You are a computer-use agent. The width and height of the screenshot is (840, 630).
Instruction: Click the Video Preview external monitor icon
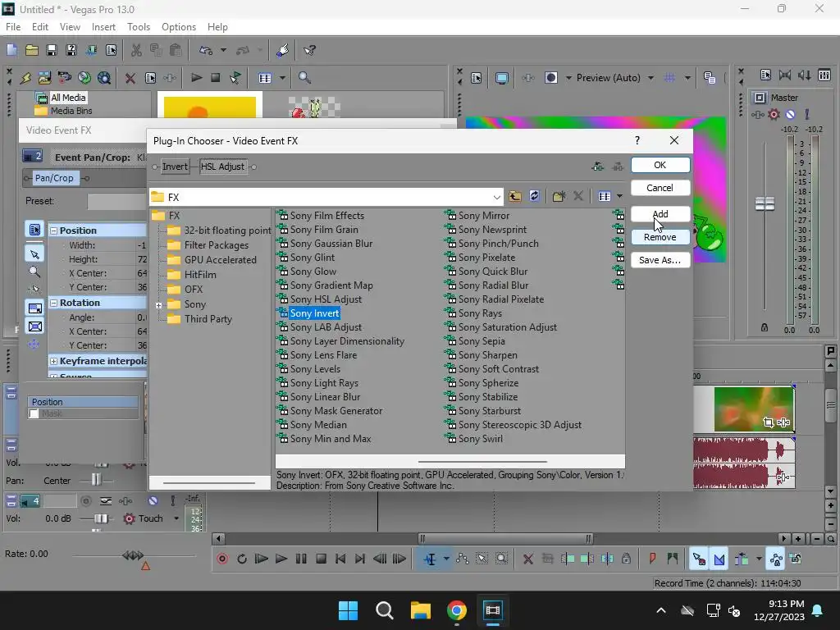click(x=501, y=78)
